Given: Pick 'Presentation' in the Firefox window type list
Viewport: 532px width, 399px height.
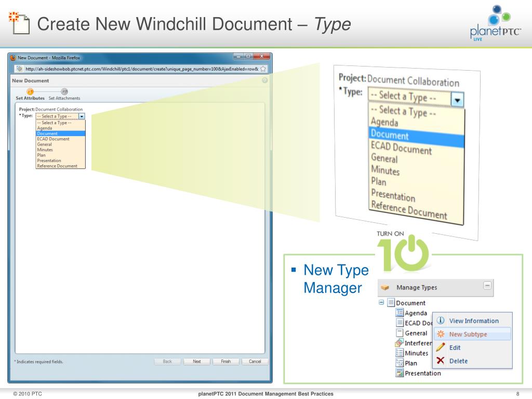Looking at the screenshot, I should point(60,161).
